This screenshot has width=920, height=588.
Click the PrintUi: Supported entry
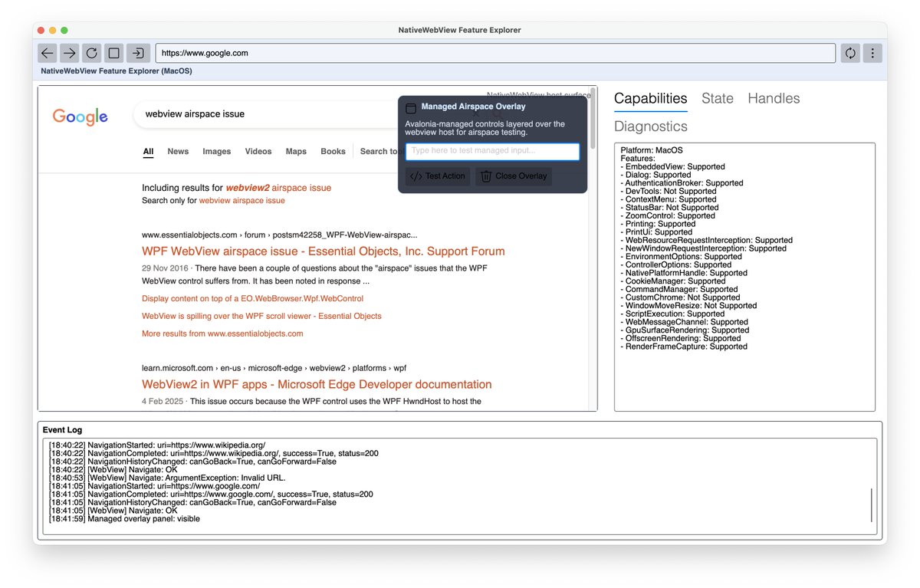[x=656, y=232]
